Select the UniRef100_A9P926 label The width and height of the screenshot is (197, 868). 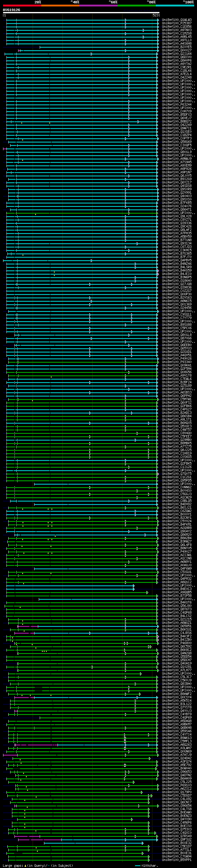[177, 169]
